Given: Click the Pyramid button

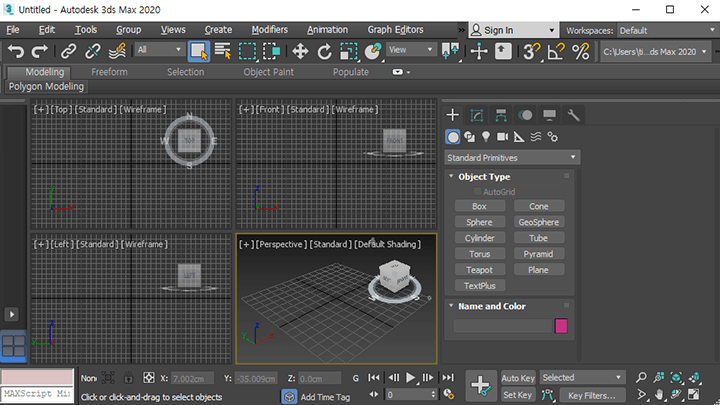Looking at the screenshot, I should [539, 254].
